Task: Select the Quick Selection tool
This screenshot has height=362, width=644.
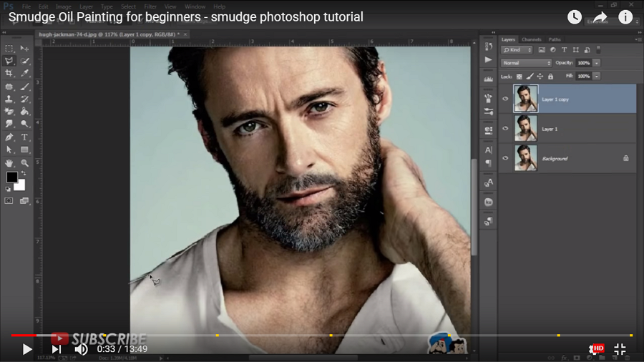Action: coord(24,61)
